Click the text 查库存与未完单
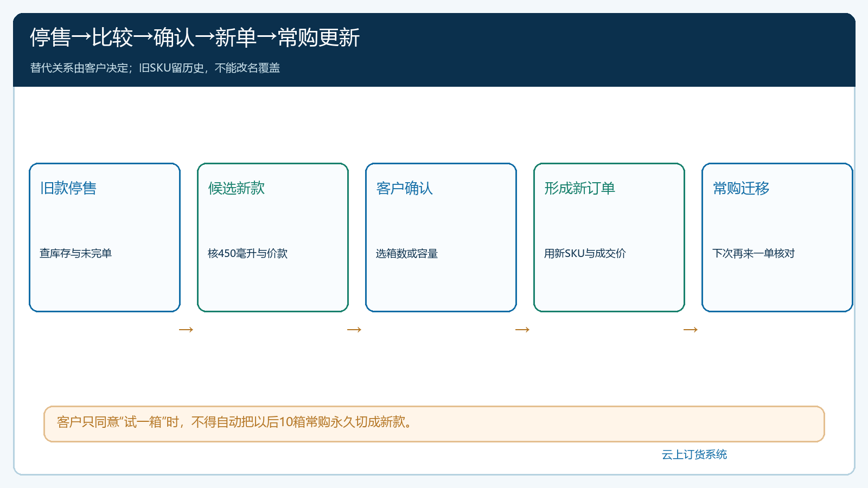Screen dimensions: 868x488 (x=76, y=253)
